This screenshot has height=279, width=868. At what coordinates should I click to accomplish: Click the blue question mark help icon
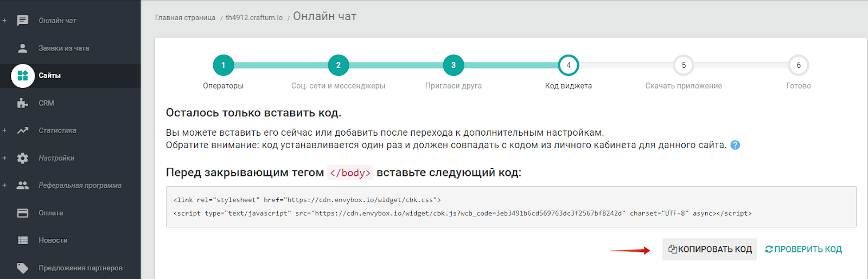735,145
